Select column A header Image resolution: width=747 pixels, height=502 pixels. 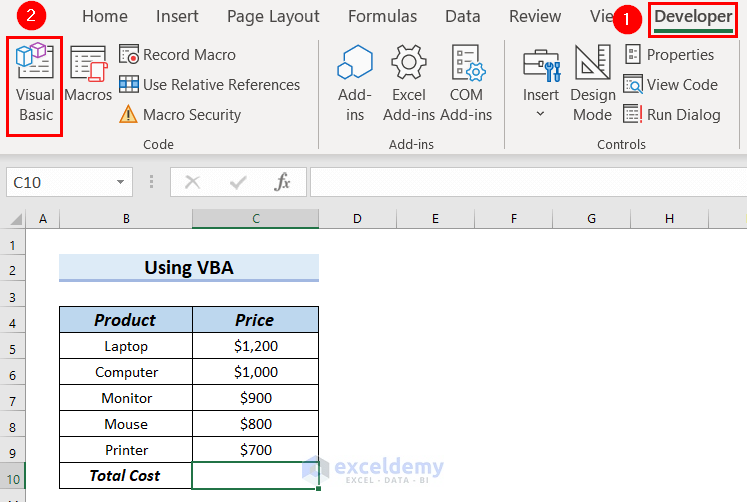[x=43, y=219]
